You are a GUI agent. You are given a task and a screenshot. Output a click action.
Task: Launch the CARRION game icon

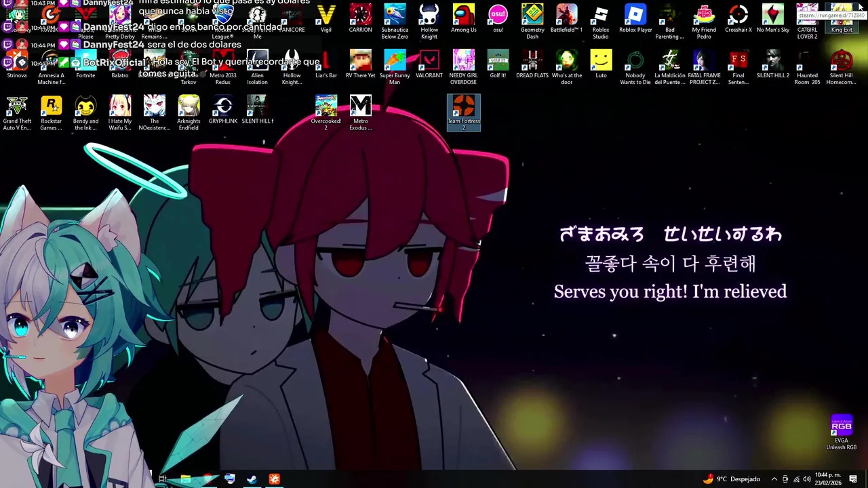point(360,19)
